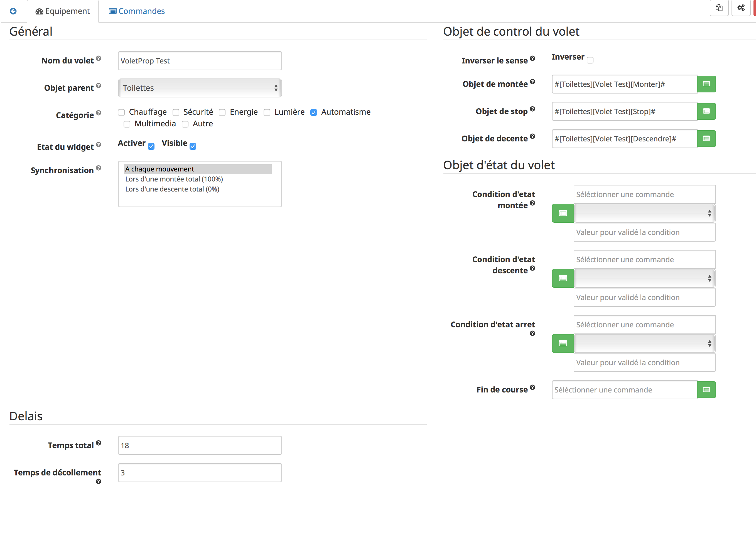Show help icon under Temps de décollement
Viewport: 756px width, 540px height.
pyautogui.click(x=99, y=482)
